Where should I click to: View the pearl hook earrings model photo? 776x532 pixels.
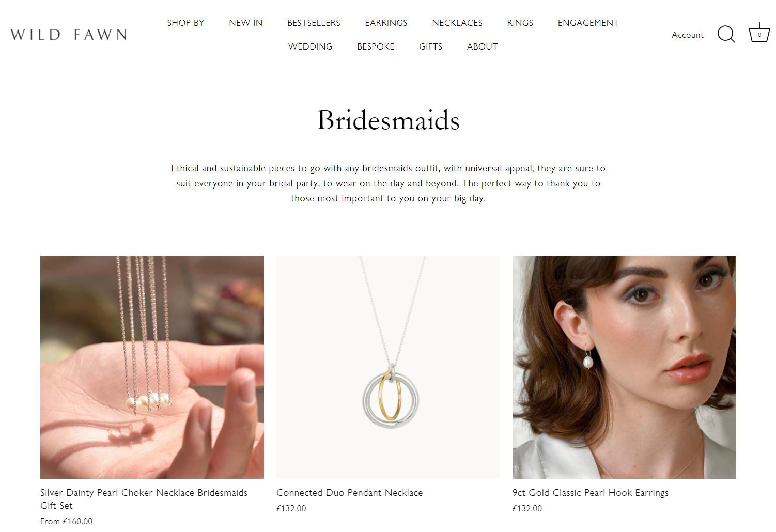click(x=624, y=367)
